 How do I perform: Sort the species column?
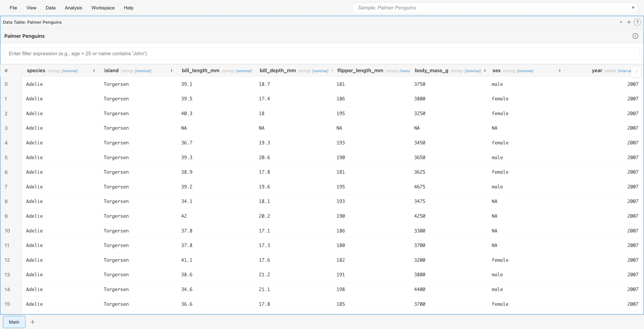[94, 71]
